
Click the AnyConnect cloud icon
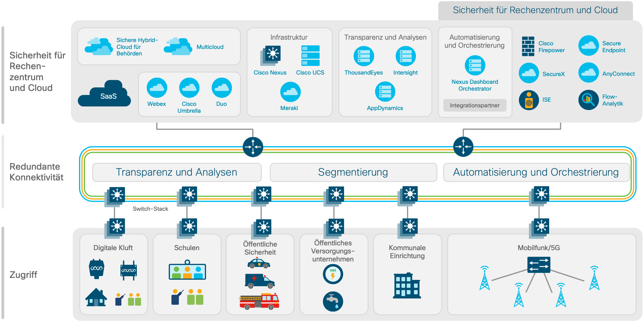click(589, 72)
